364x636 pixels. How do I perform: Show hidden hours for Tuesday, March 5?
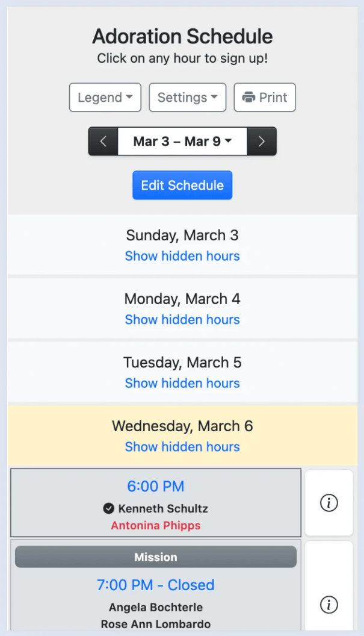coord(182,383)
